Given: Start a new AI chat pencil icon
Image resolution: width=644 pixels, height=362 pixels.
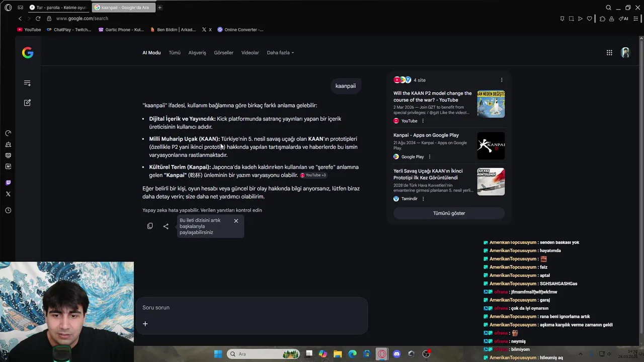Looking at the screenshot, I should [27, 103].
